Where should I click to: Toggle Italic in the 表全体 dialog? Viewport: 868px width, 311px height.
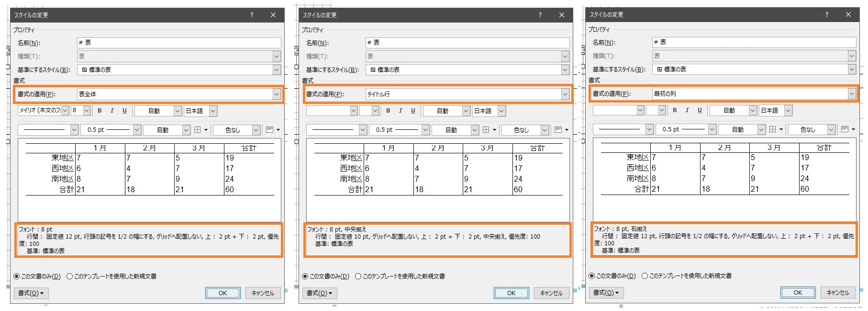point(112,111)
